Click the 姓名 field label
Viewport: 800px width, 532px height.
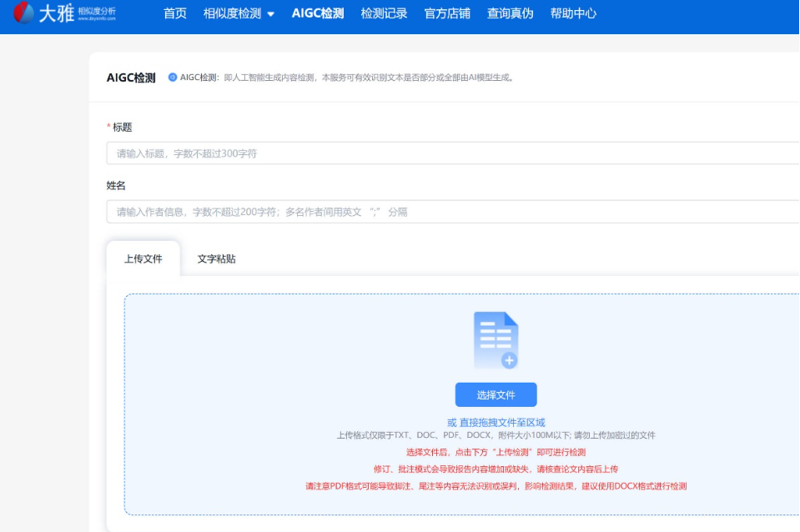(x=116, y=185)
